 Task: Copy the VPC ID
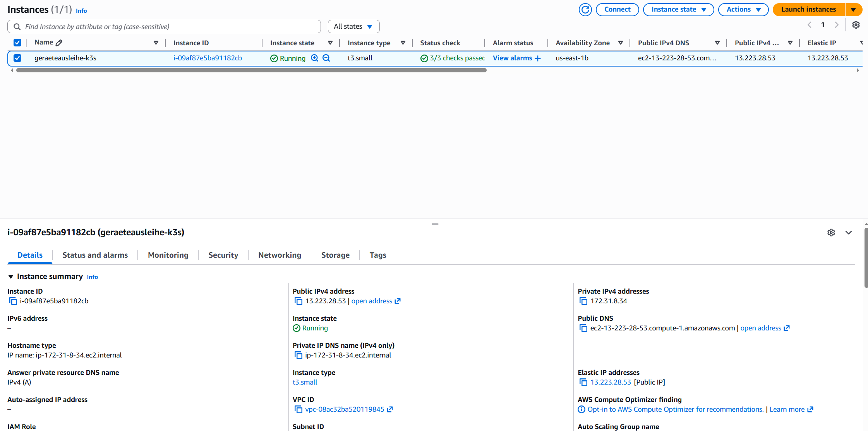pos(298,409)
